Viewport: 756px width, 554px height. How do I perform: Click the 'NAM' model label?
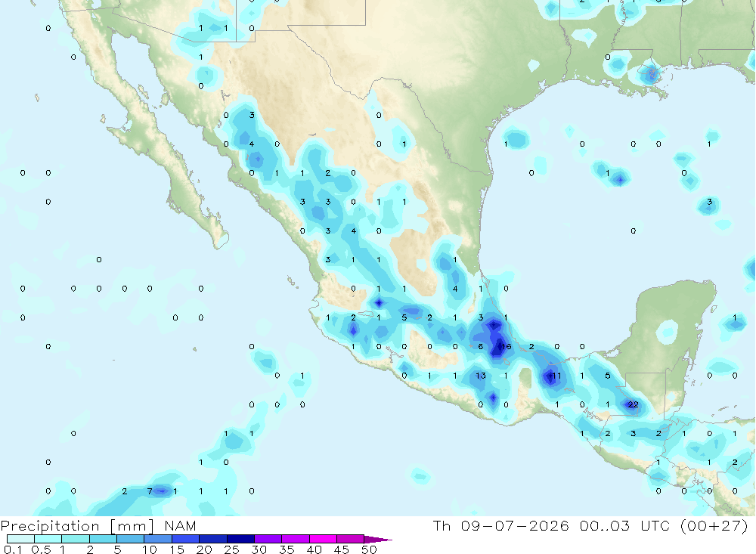(x=180, y=525)
